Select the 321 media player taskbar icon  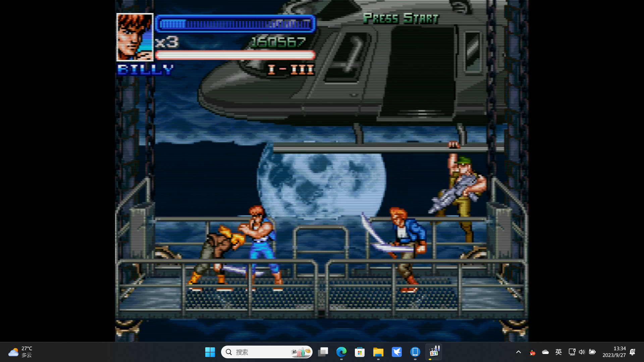[x=434, y=352]
